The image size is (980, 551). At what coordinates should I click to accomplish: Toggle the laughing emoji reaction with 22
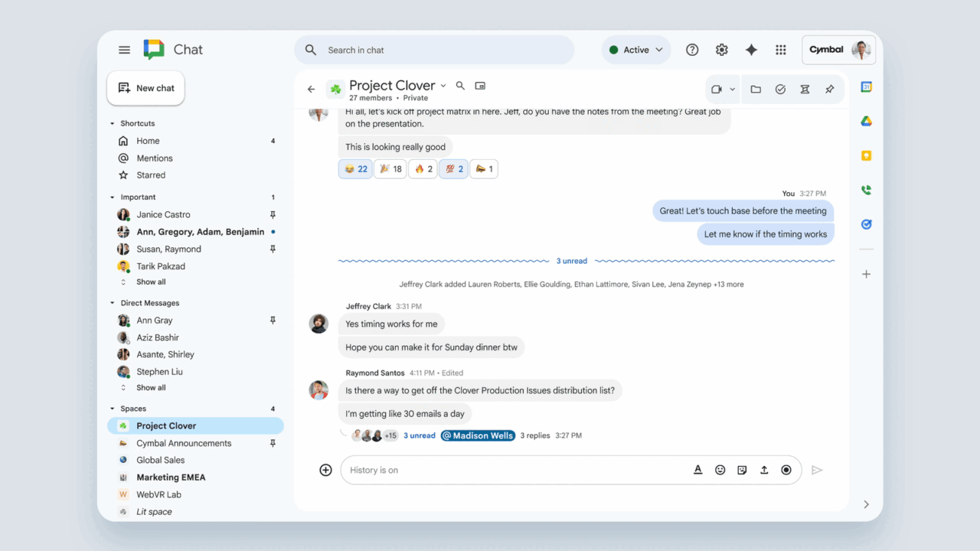(355, 169)
